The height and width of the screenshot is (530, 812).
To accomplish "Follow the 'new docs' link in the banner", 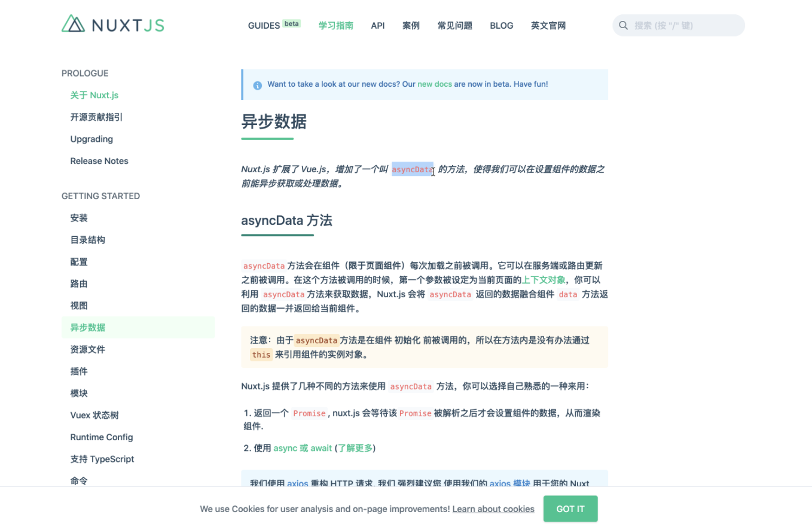I will [435, 84].
